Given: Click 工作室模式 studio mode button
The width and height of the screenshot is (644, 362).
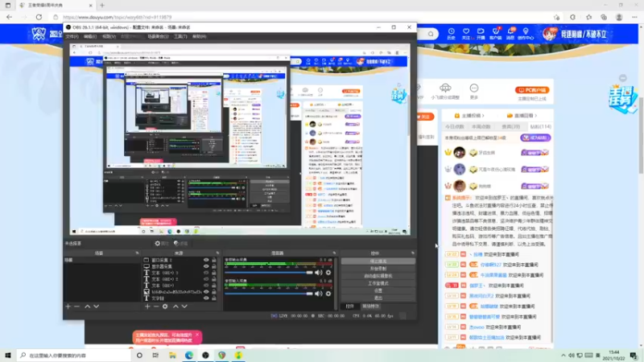Looking at the screenshot, I should (x=378, y=283).
